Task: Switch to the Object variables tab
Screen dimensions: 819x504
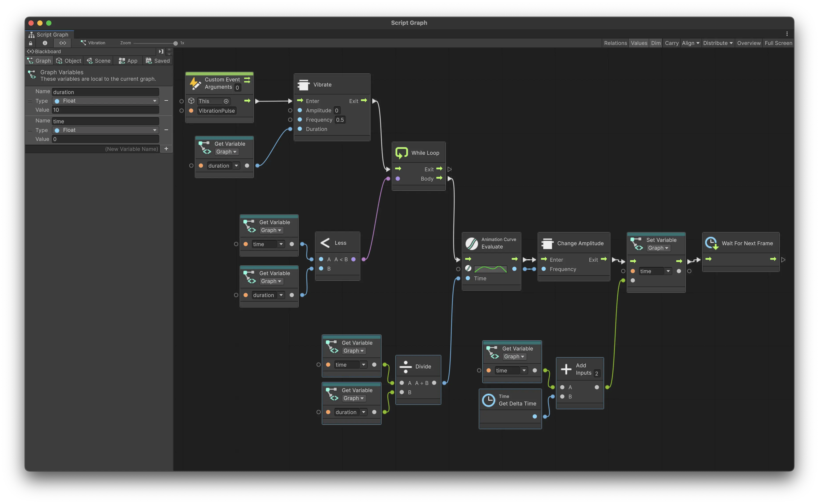Action: tap(69, 61)
